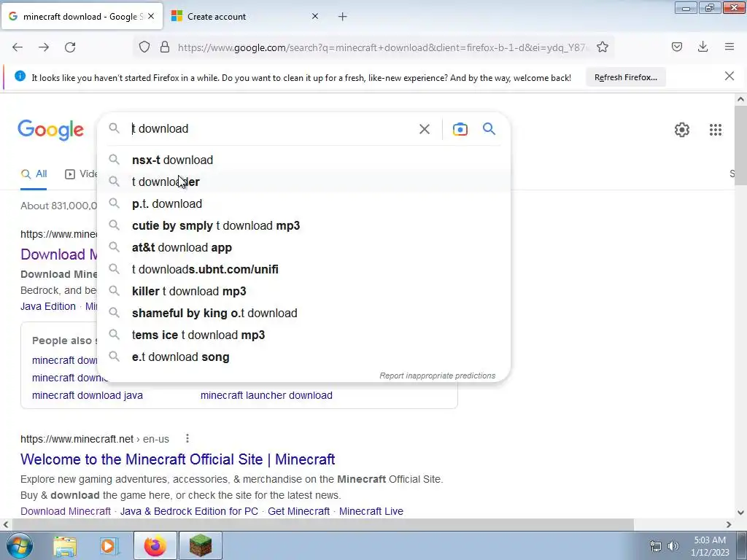Open Welcome to the Minecraft Official Site
The width and height of the screenshot is (747, 560).
[x=178, y=459]
